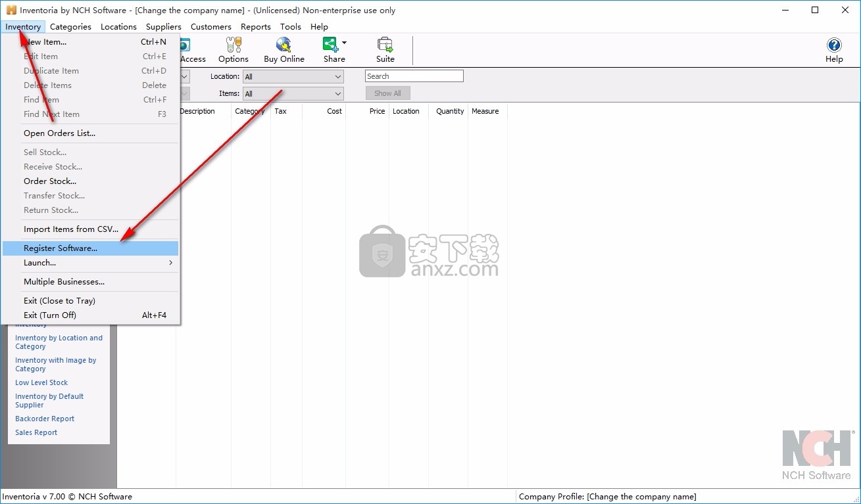Screen dimensions: 861x504
Task: Open the Reports menu
Action: click(x=256, y=27)
